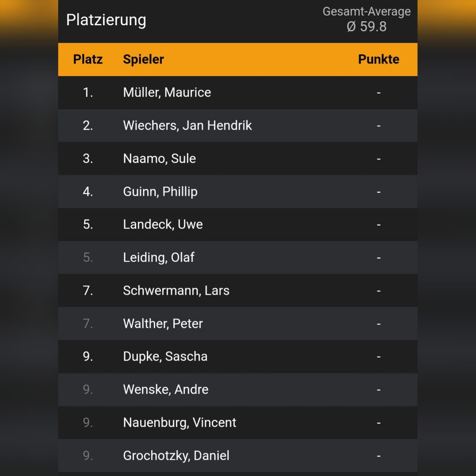Viewport: 476px width, 476px height.
Task: Open player Guinn, Phillip
Action: pos(238,191)
